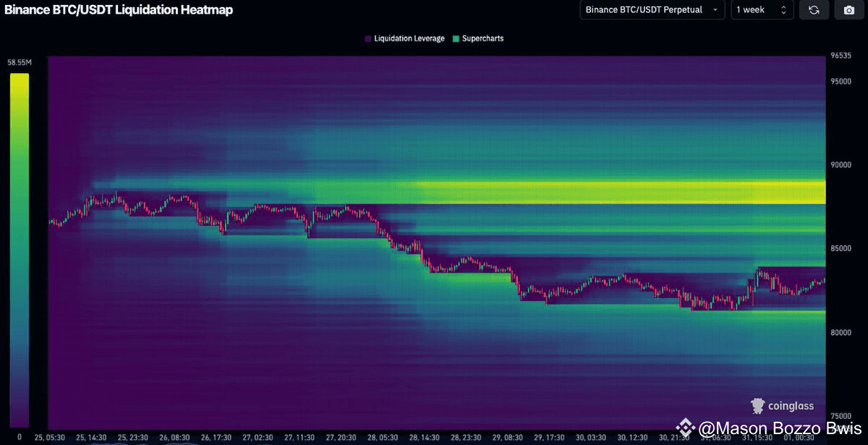Click the 25, 05:30 timestamp on the axis

point(50,437)
